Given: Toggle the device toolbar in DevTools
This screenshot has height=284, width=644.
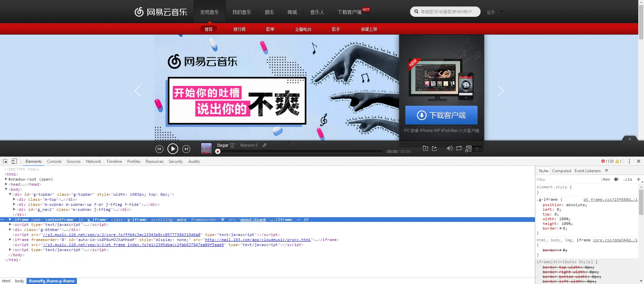Looking at the screenshot, I should click(14, 161).
